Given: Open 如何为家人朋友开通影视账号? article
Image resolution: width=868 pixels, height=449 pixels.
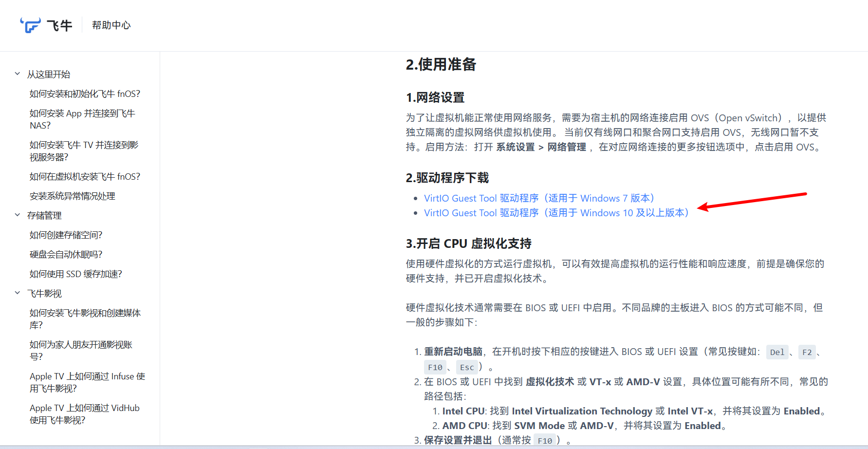Looking at the screenshot, I should (81, 351).
